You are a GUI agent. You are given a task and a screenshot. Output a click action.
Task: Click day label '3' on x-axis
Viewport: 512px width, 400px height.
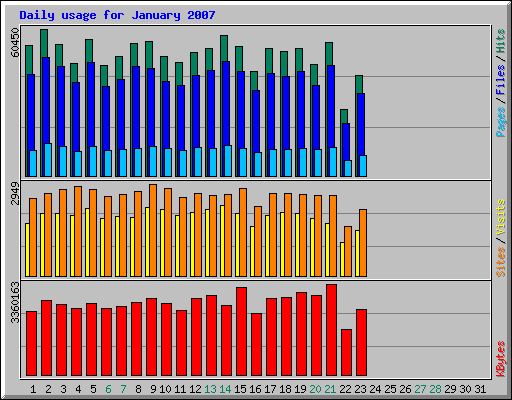[x=63, y=389]
